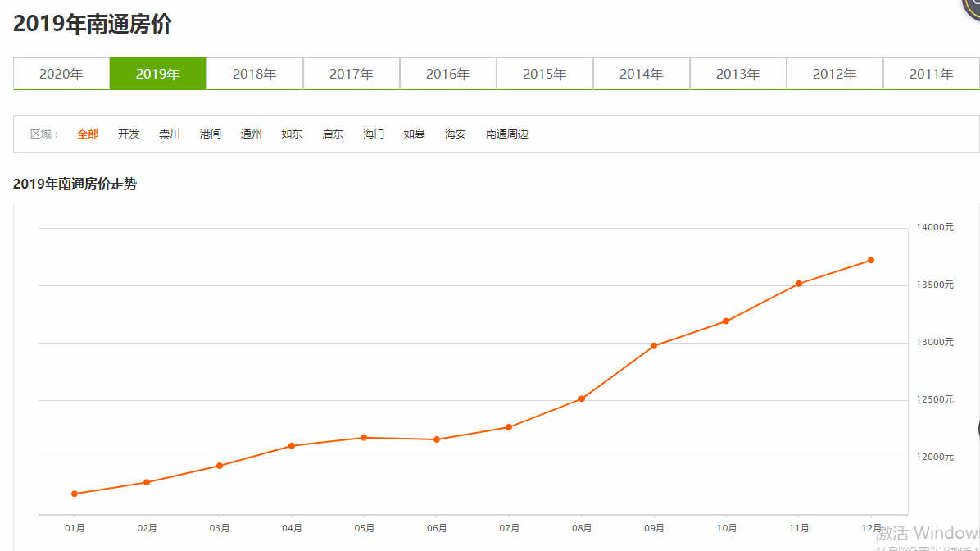The height and width of the screenshot is (551, 980).
Task: Open 海门 district data
Action: (x=373, y=134)
